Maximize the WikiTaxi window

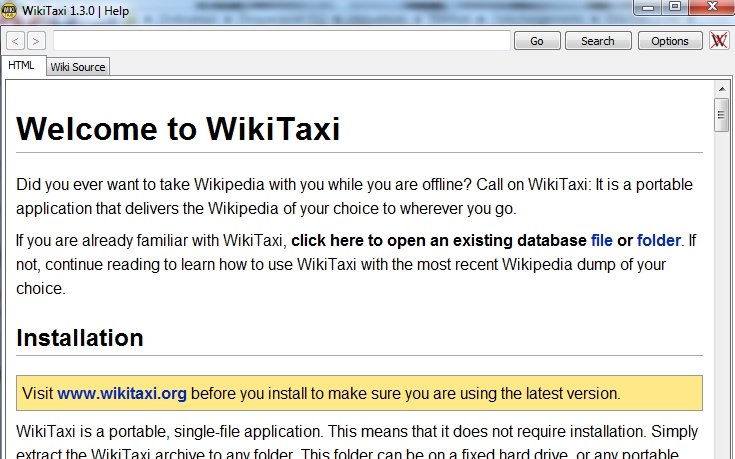675,7
